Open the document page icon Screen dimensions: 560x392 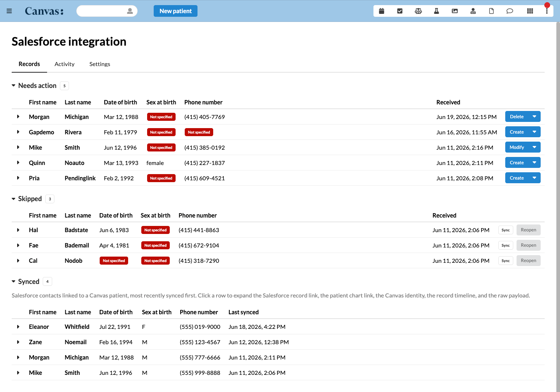pyautogui.click(x=491, y=11)
